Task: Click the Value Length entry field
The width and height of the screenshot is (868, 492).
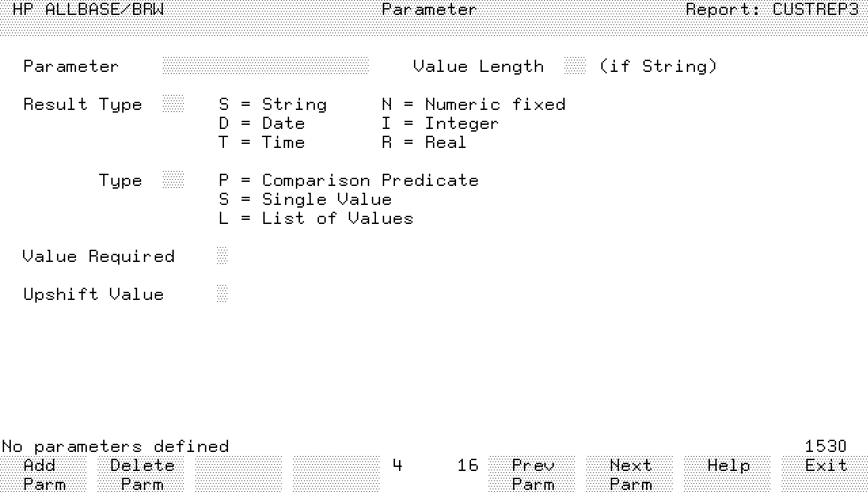Action: pyautogui.click(x=575, y=66)
